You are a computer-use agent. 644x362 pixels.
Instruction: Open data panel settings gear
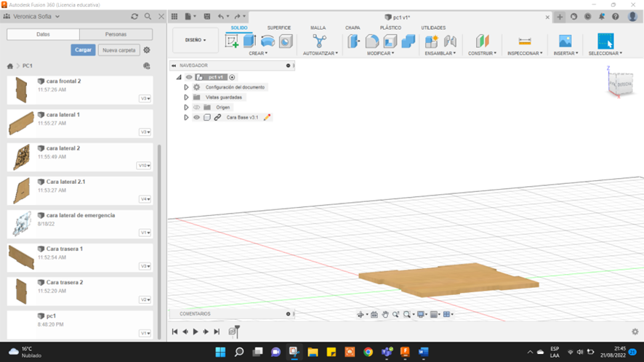click(147, 50)
